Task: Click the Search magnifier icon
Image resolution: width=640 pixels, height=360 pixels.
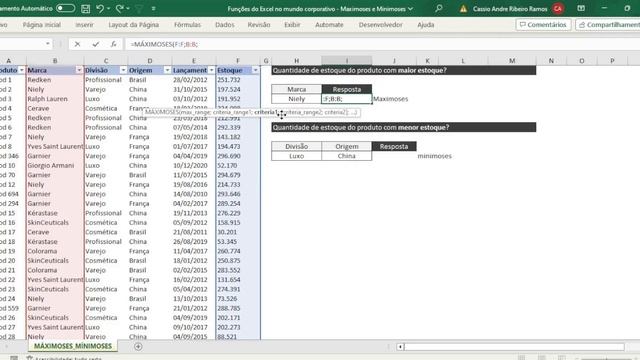Action: [439, 8]
